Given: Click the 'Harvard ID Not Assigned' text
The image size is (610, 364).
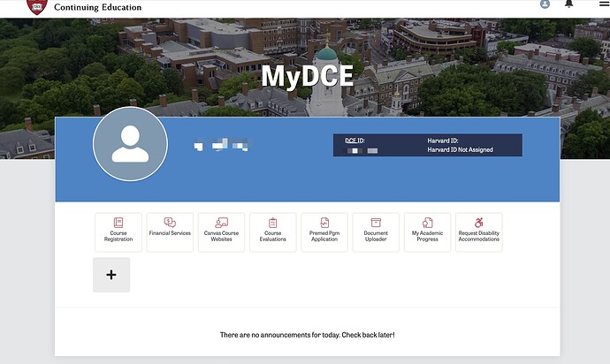Looking at the screenshot, I should pyautogui.click(x=460, y=150).
